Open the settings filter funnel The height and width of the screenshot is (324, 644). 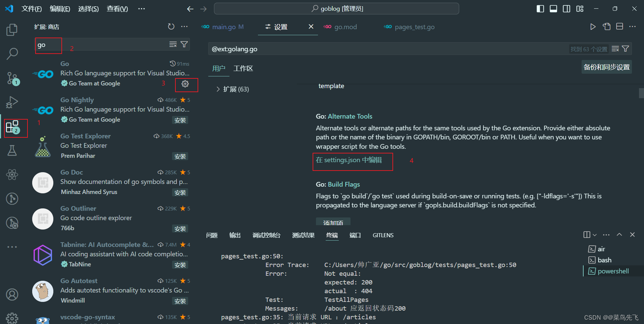pos(626,49)
